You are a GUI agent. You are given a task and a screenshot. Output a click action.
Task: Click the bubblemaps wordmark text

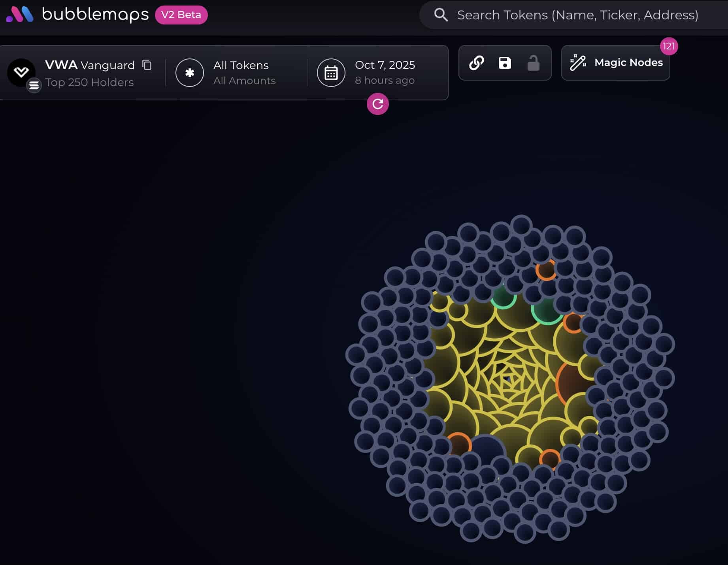[x=95, y=15]
